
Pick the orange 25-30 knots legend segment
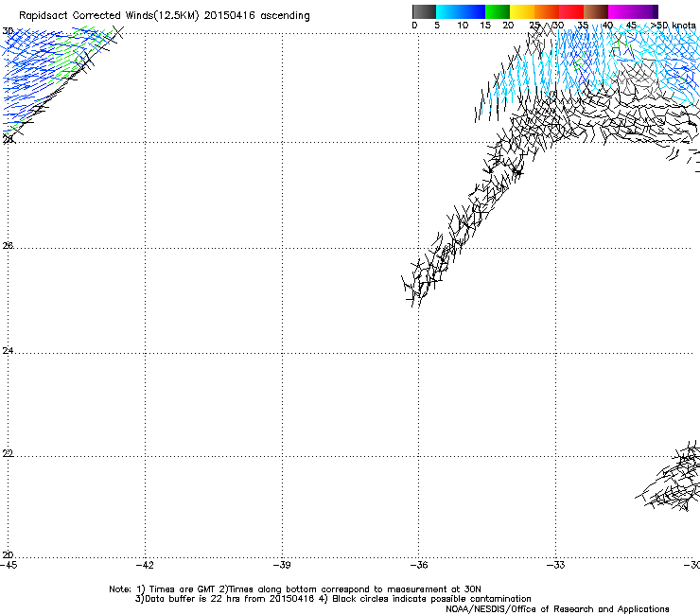pos(547,11)
